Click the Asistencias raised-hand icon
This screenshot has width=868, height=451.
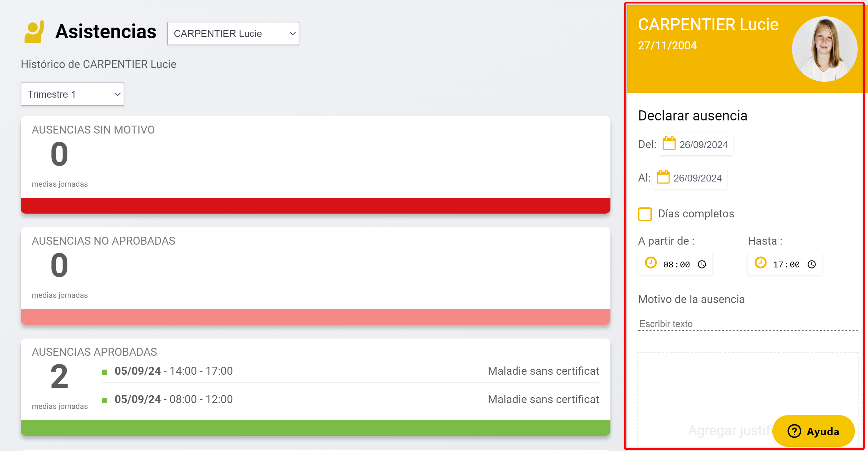[34, 32]
